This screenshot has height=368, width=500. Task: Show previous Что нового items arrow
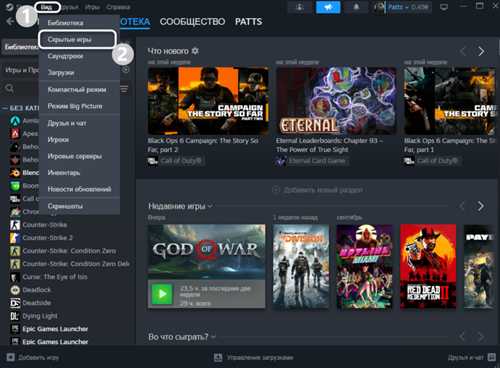463,51
